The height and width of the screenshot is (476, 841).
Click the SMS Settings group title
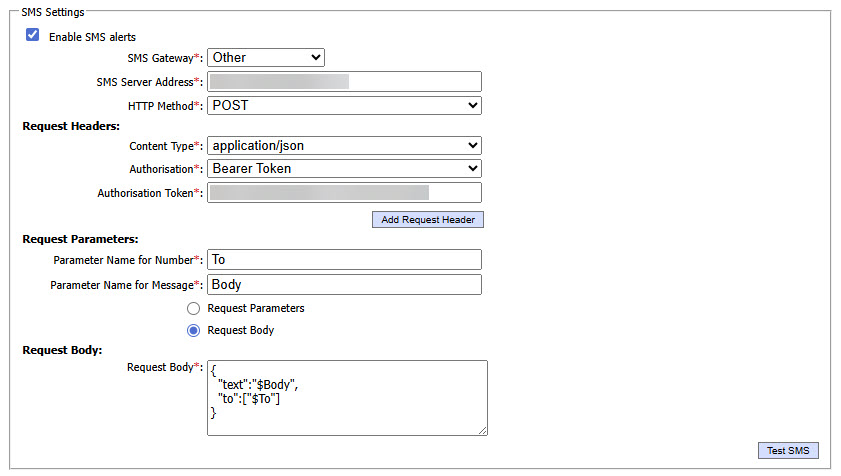click(53, 12)
